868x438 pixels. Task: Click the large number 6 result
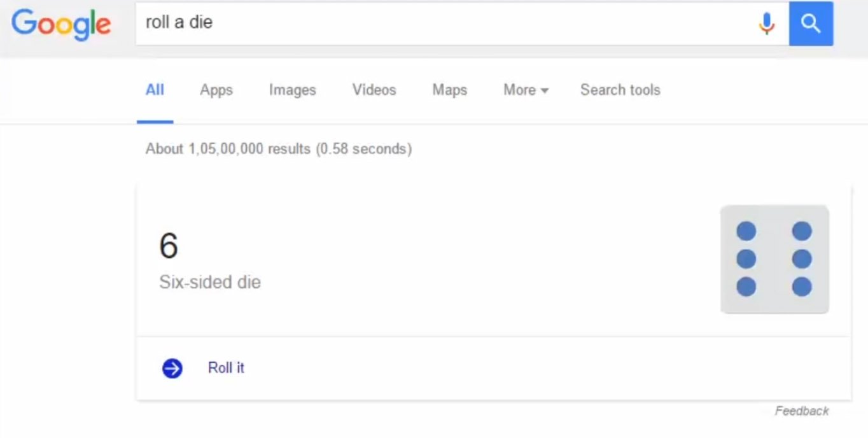pyautogui.click(x=169, y=246)
